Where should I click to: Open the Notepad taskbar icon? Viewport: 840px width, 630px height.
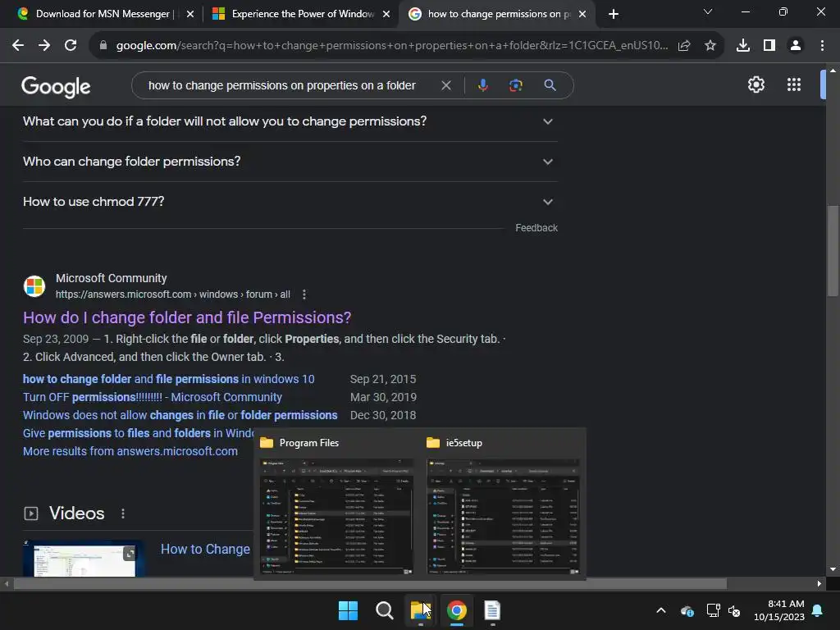[x=492, y=610]
